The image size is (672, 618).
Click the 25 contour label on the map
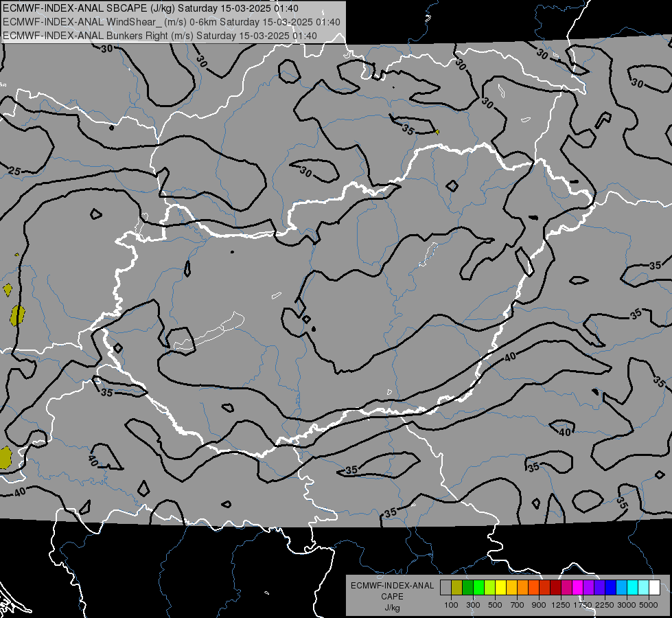14,172
